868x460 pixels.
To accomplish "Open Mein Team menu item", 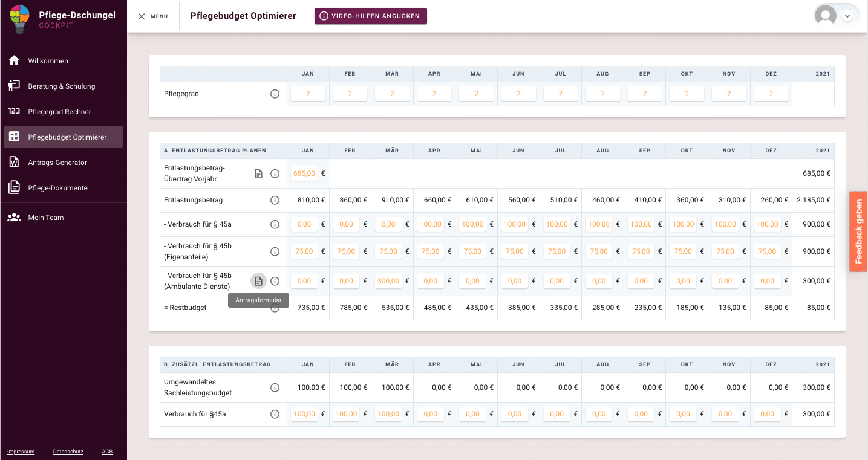I will click(x=64, y=217).
